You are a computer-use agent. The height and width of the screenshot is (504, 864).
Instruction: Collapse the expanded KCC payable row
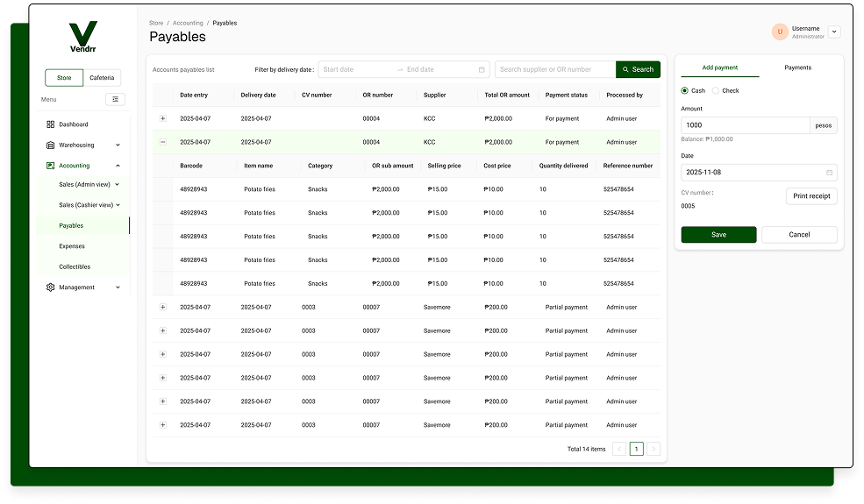pyautogui.click(x=162, y=142)
